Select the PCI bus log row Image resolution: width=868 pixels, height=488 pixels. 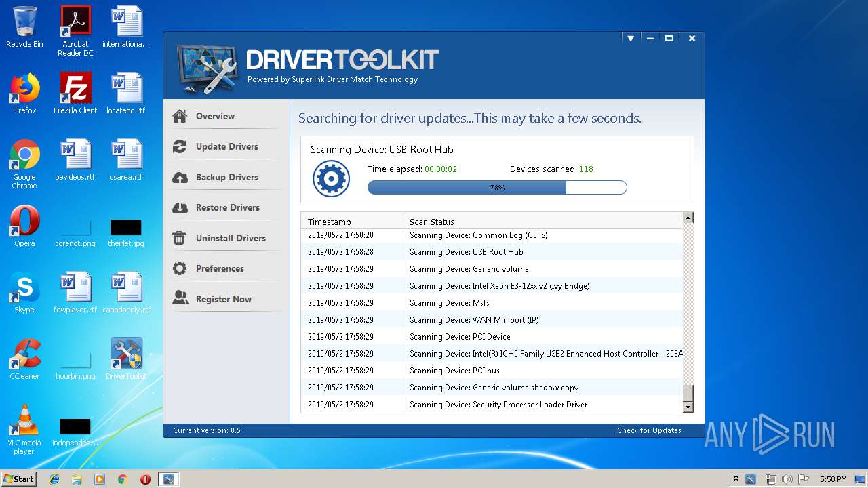492,371
